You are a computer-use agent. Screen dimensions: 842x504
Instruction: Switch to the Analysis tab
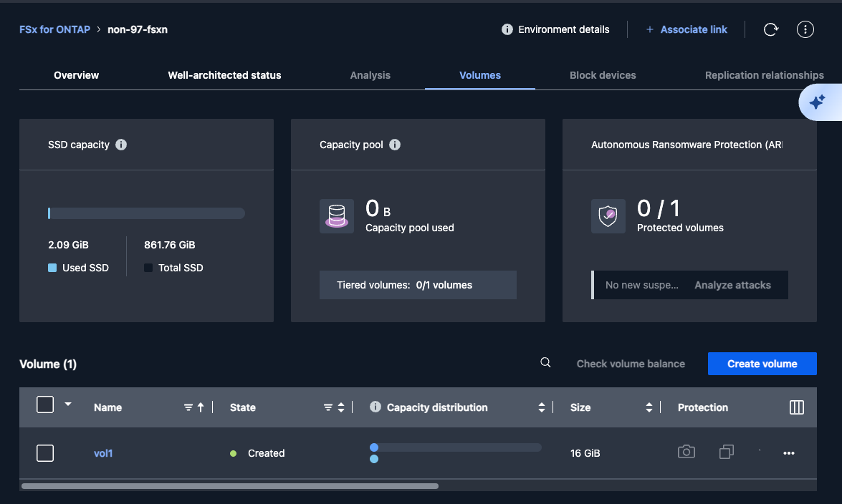pyautogui.click(x=370, y=75)
